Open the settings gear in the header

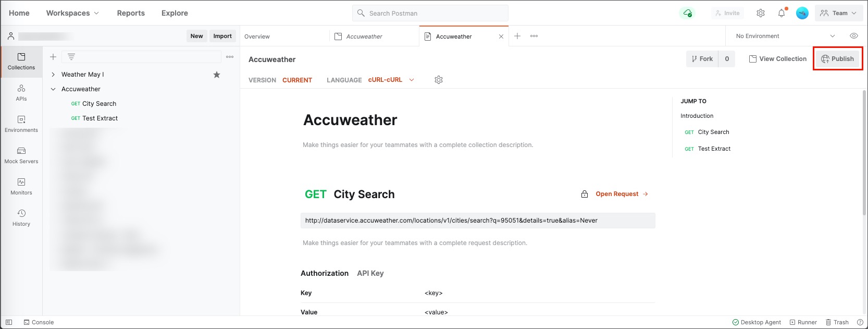click(x=761, y=13)
